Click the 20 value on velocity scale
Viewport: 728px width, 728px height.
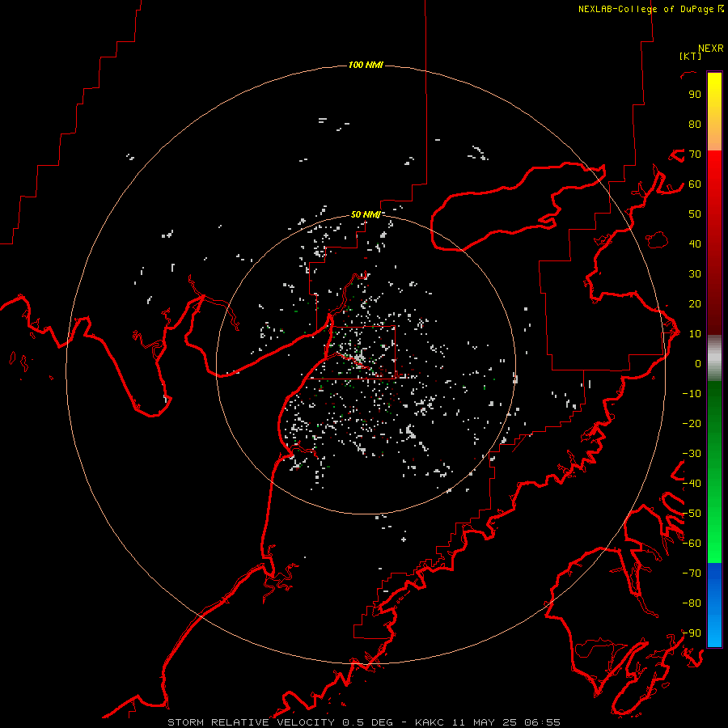point(695,303)
